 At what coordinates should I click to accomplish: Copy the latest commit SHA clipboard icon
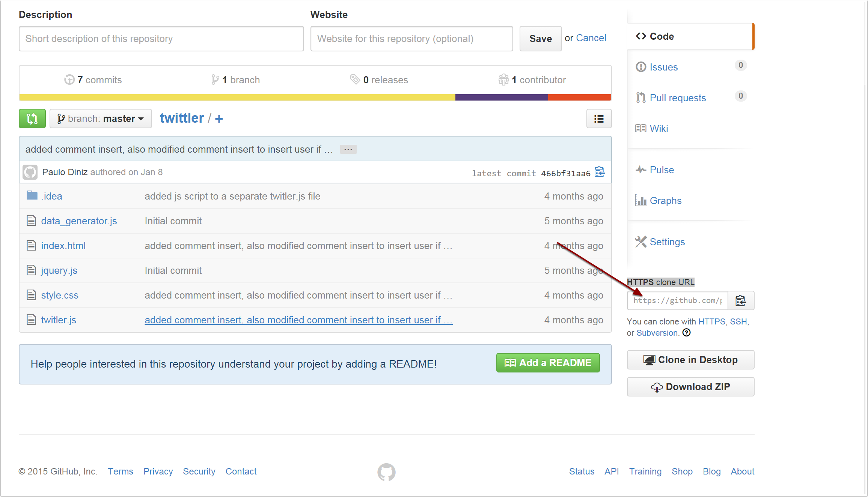[600, 172]
